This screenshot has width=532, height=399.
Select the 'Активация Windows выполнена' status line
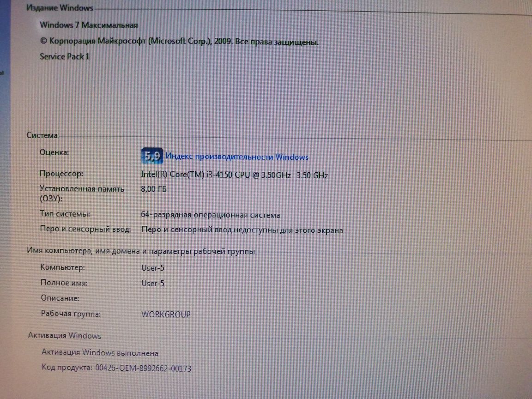(x=100, y=353)
